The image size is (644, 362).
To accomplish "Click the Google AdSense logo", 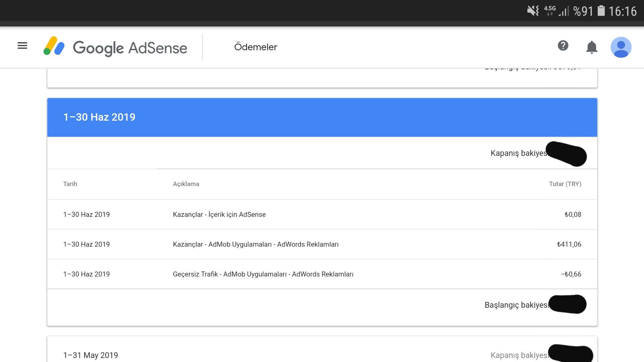I will point(115,47).
